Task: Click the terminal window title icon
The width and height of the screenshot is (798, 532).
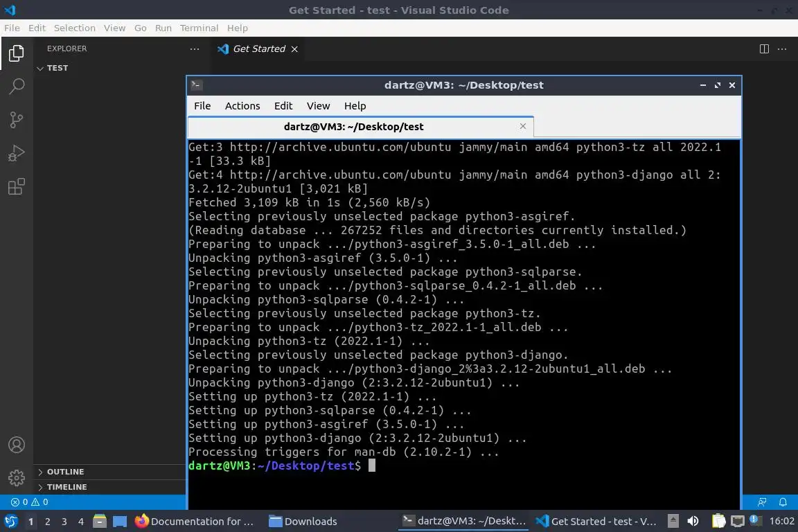Action: 197,85
